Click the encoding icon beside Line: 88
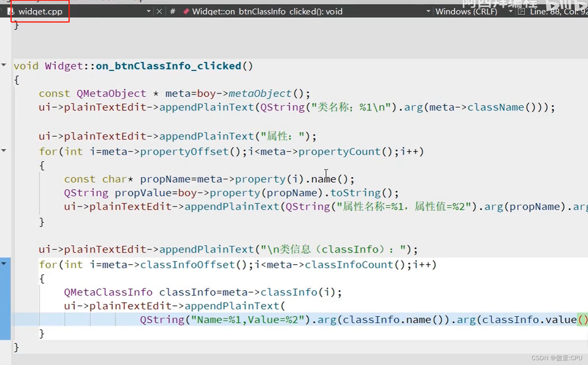 click(521, 11)
